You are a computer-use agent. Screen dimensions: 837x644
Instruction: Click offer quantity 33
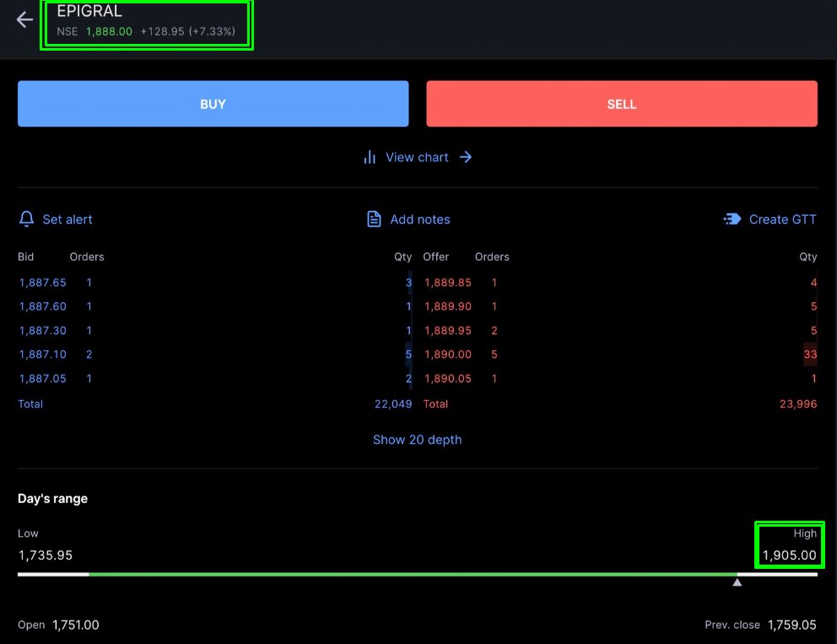pyautogui.click(x=810, y=354)
